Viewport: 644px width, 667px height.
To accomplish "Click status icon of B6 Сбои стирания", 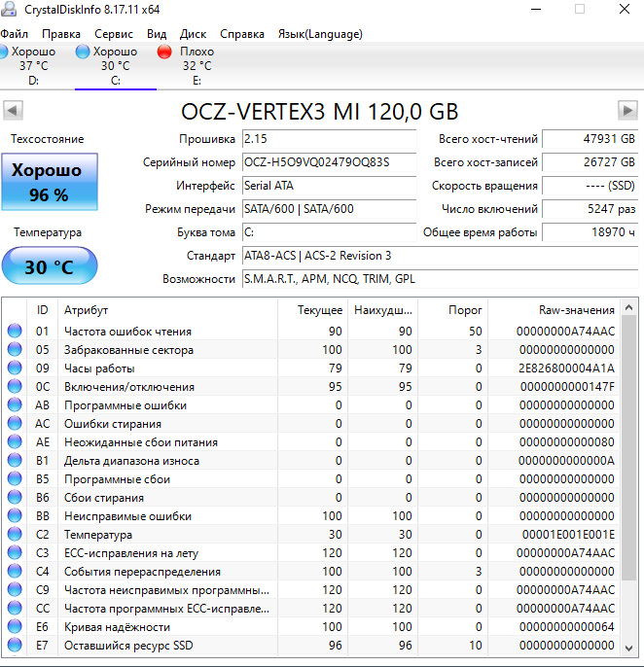I will [x=15, y=497].
